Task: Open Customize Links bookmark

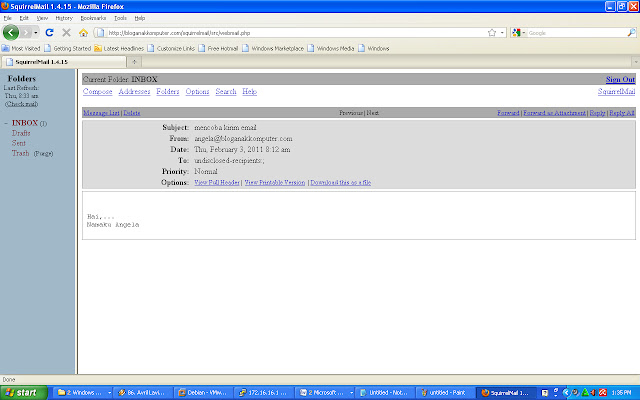Action: click(171, 48)
